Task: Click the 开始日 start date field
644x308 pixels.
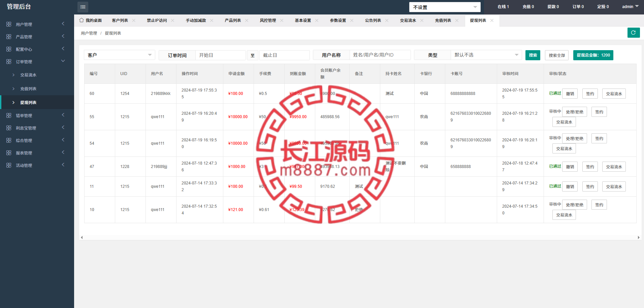Action: pyautogui.click(x=220, y=55)
